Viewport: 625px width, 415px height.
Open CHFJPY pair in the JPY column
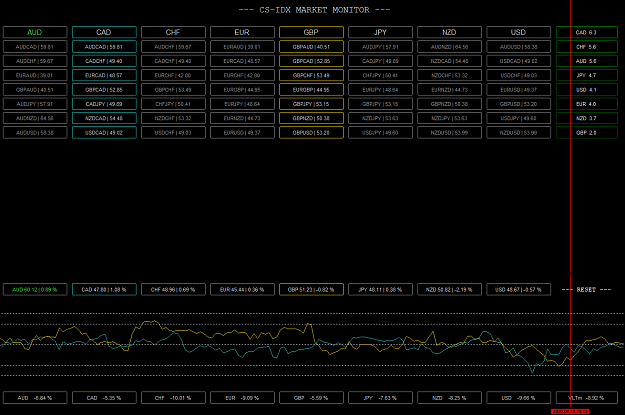380,75
